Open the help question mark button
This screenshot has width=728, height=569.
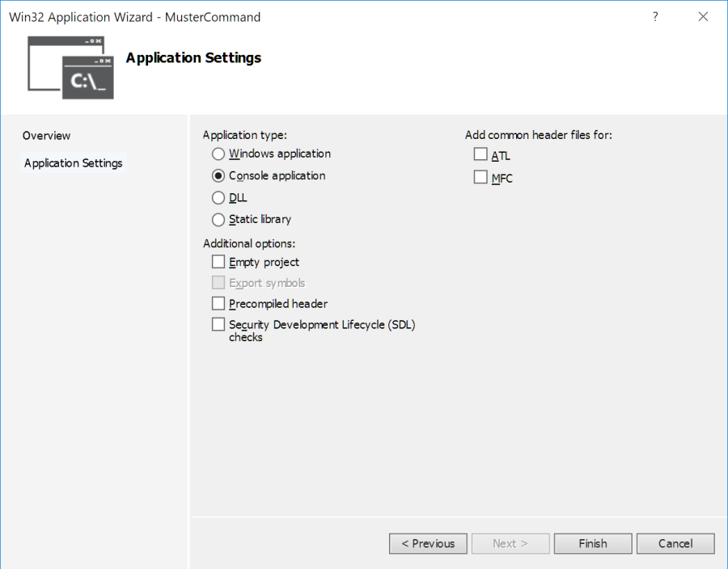pyautogui.click(x=655, y=17)
